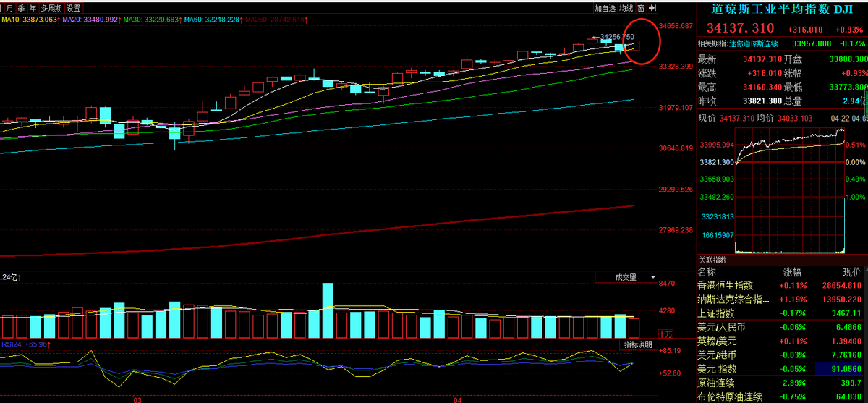Click the MA250 value label
868x403 pixels.
point(275,20)
